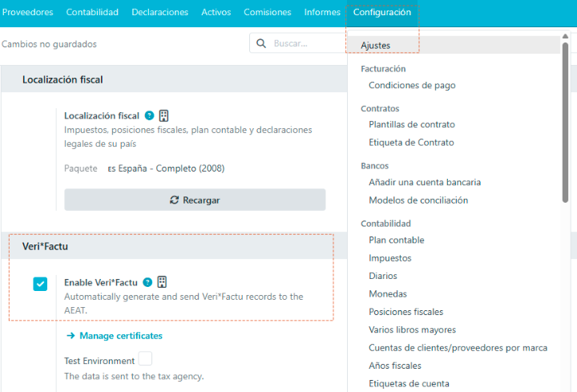Open Localización fiscal help question icon

[x=149, y=115]
